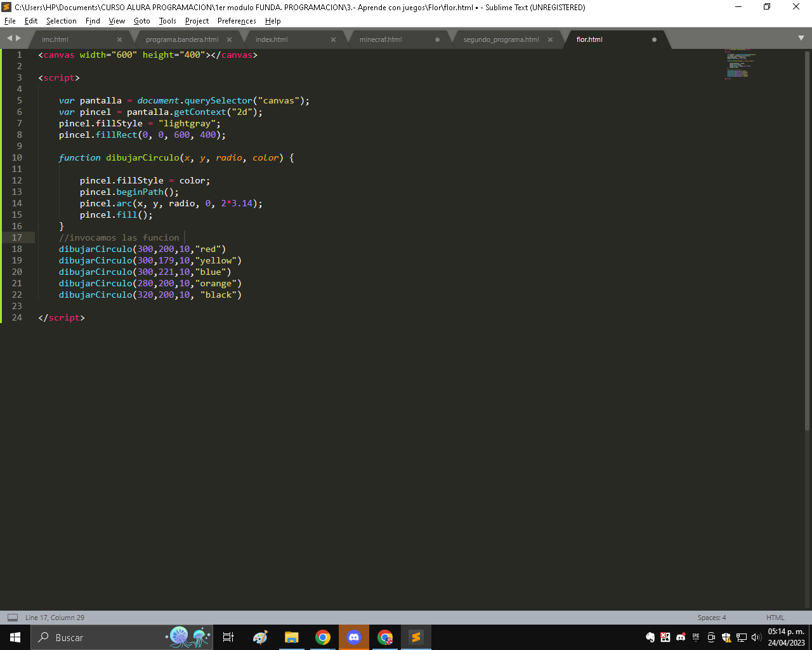
Task: Click line number 10 in gutter
Action: click(x=16, y=157)
